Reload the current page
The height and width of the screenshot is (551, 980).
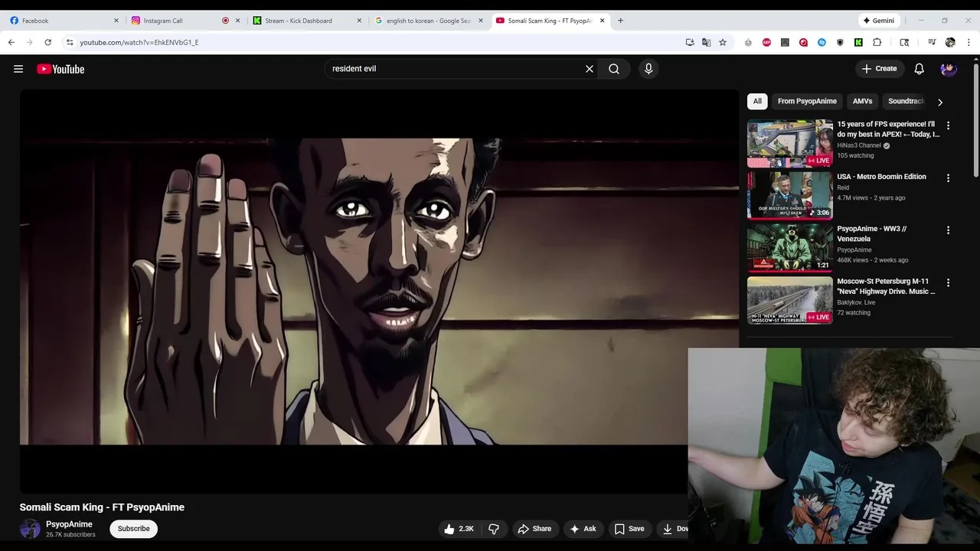tap(48, 42)
